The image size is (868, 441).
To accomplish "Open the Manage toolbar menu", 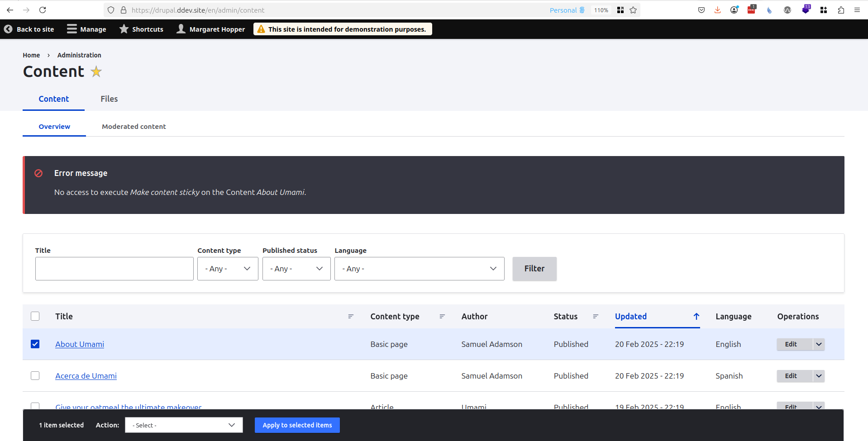I will pyautogui.click(x=86, y=29).
